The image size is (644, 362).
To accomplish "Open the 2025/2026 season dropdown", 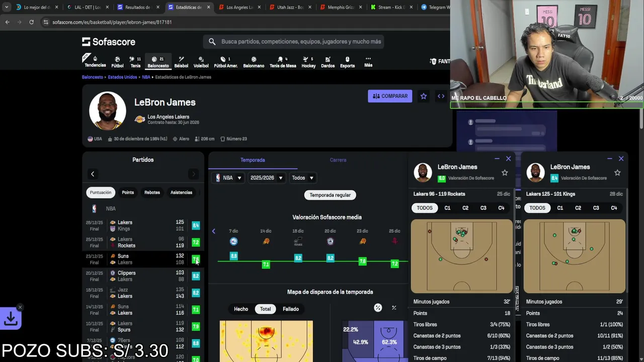I will point(267,177).
